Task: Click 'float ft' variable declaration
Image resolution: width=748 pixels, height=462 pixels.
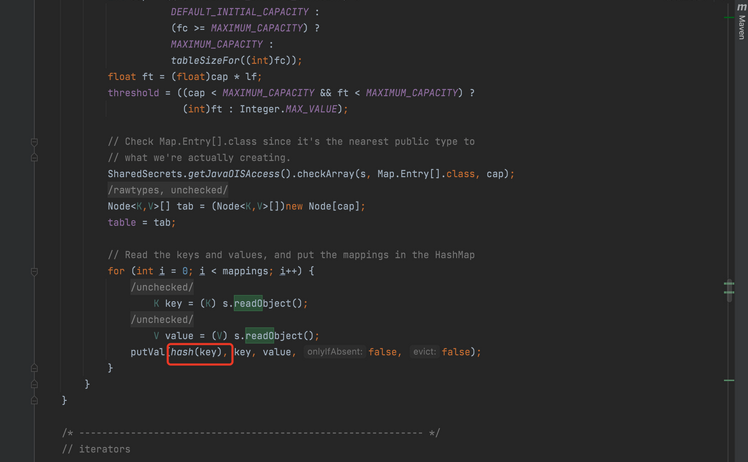Action: tap(130, 77)
